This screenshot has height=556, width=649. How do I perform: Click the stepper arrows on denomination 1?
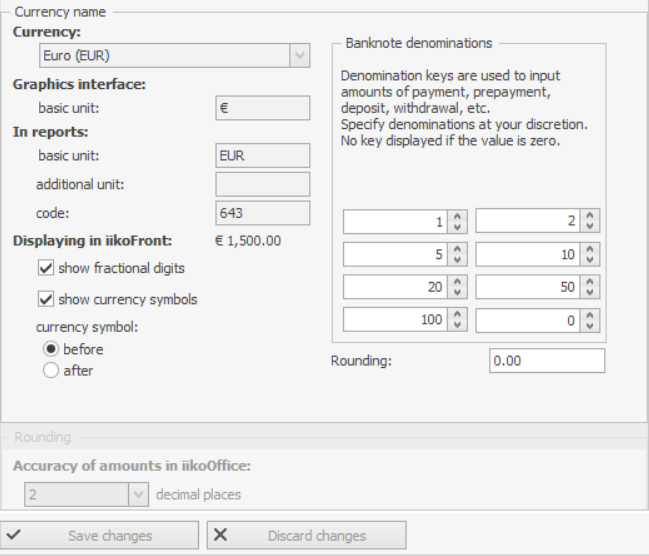coord(457,222)
